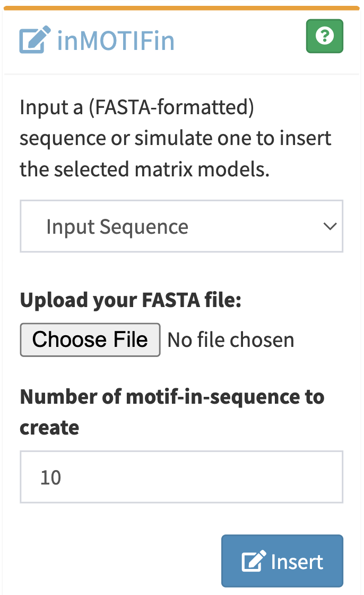
Task: Click the Choose File button
Action: point(90,339)
